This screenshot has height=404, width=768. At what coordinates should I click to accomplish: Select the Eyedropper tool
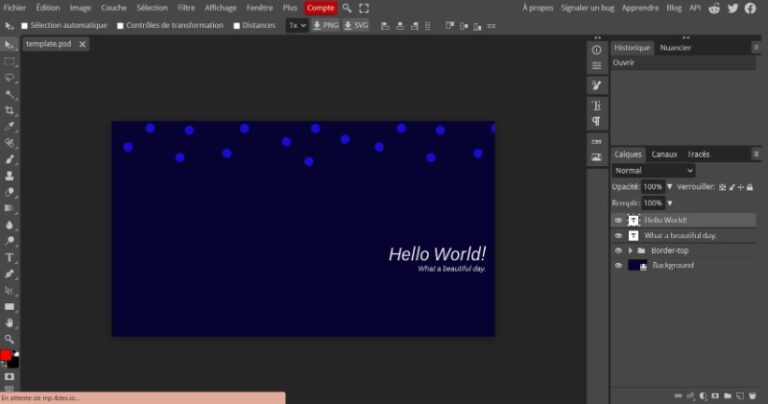[9, 126]
